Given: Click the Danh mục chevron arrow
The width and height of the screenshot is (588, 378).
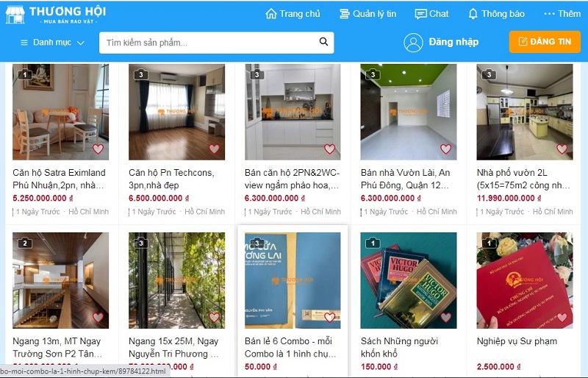Looking at the screenshot, I should tap(81, 43).
